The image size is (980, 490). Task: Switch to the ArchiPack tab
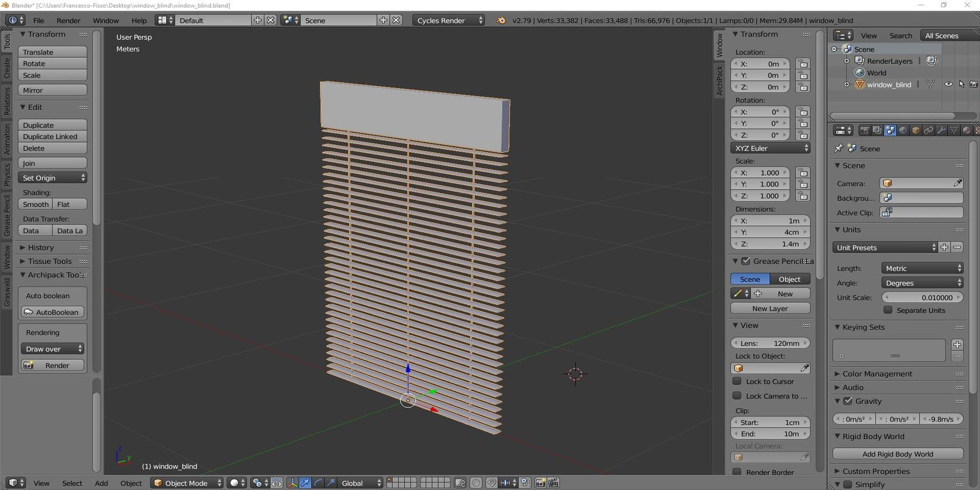(x=719, y=80)
